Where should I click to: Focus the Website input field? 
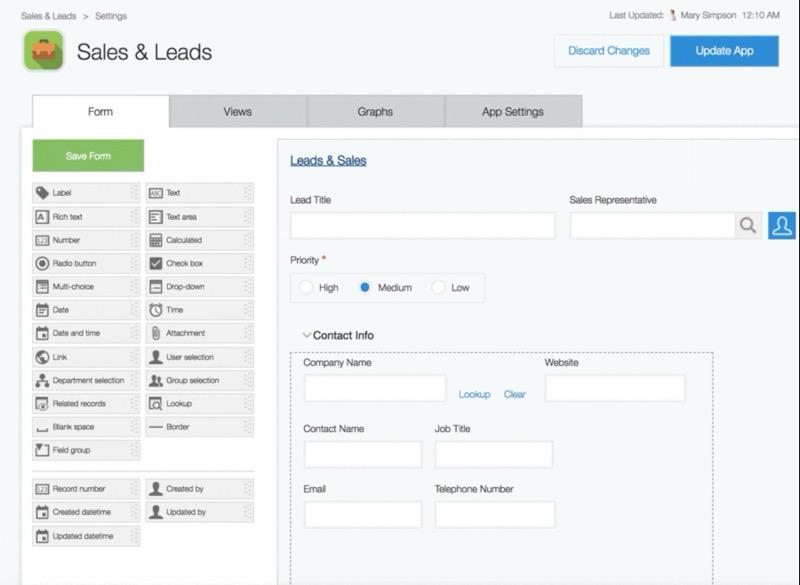click(615, 389)
